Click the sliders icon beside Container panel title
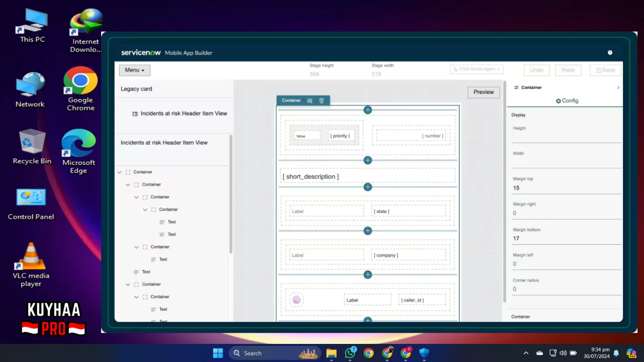Screen dimensions: 644x362 [x=516, y=87]
